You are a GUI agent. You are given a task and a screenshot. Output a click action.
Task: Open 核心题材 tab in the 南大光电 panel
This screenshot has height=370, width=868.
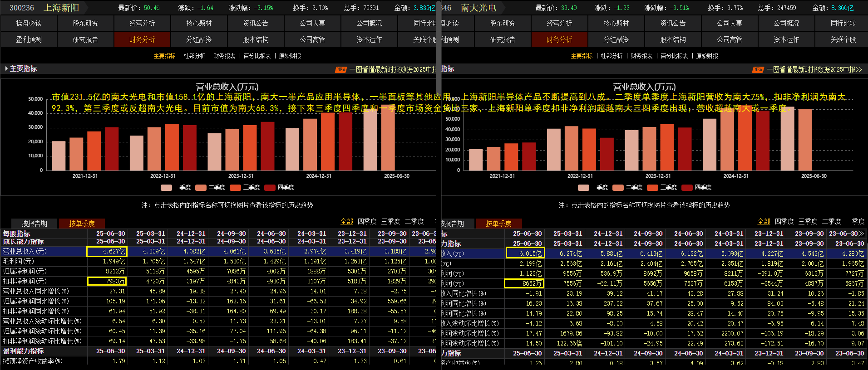coord(616,23)
